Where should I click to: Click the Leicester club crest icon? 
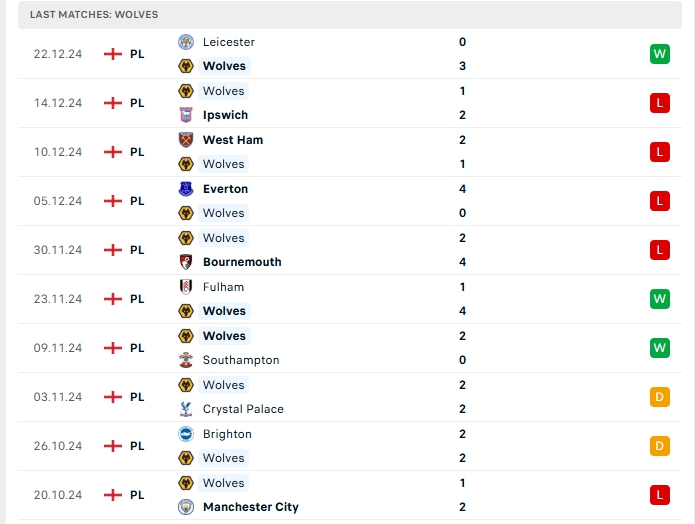[x=185, y=42]
